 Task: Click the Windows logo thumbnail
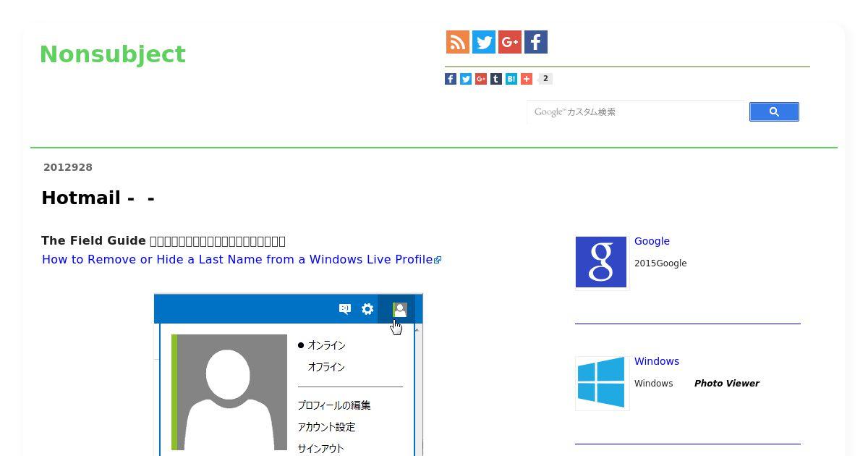[602, 383]
